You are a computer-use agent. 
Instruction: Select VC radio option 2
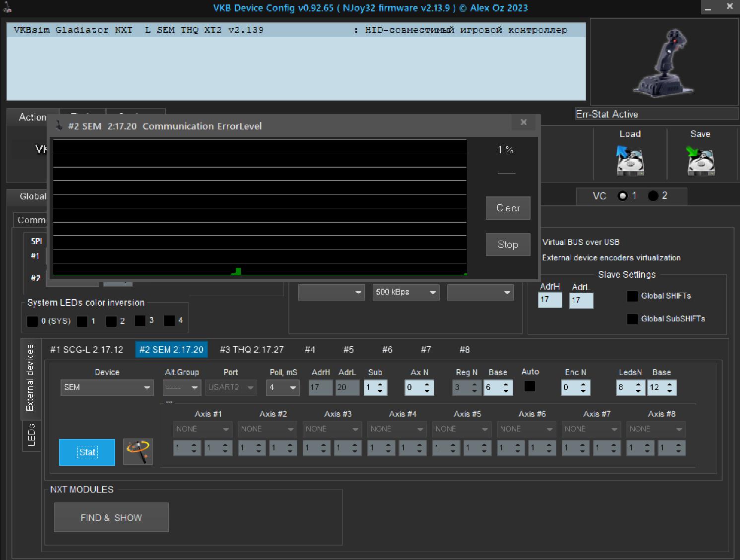[x=653, y=196]
